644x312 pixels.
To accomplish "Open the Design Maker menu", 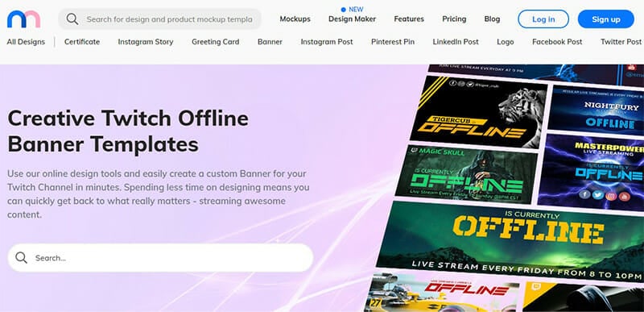I will pos(352,19).
